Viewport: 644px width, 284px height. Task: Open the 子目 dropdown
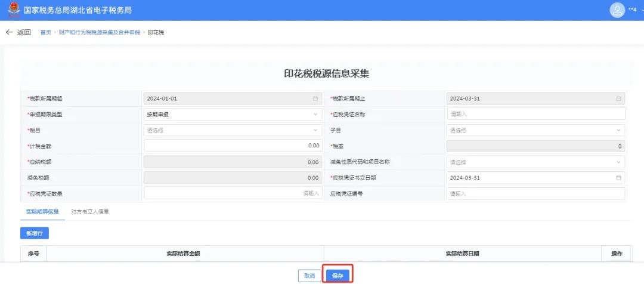[535, 130]
